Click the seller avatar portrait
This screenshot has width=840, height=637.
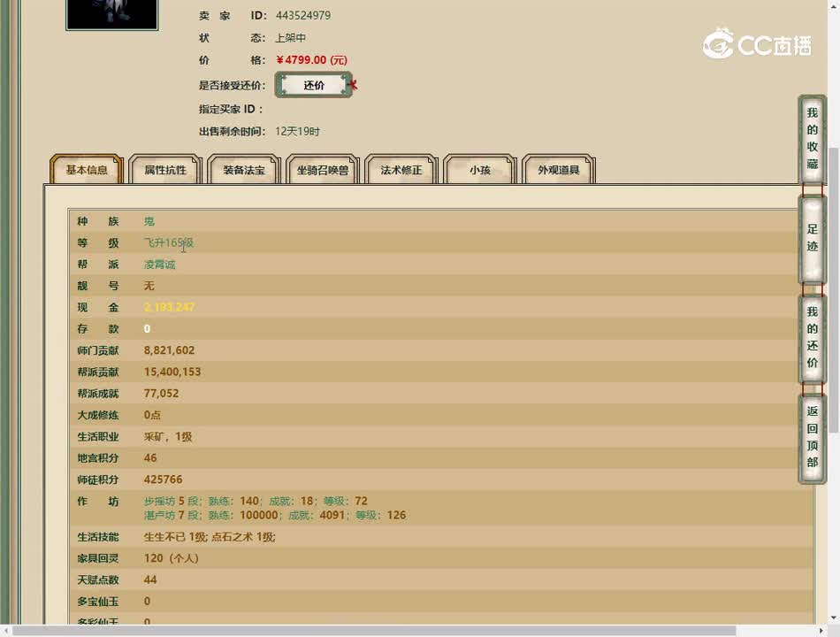click(111, 15)
